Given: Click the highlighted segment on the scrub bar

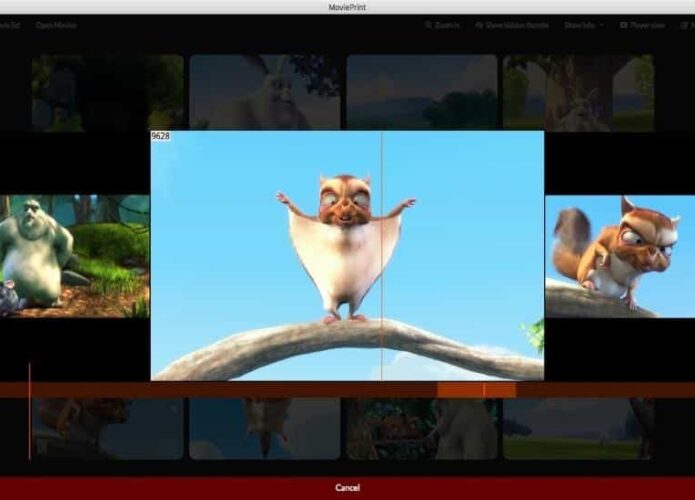Looking at the screenshot, I should tap(476, 390).
